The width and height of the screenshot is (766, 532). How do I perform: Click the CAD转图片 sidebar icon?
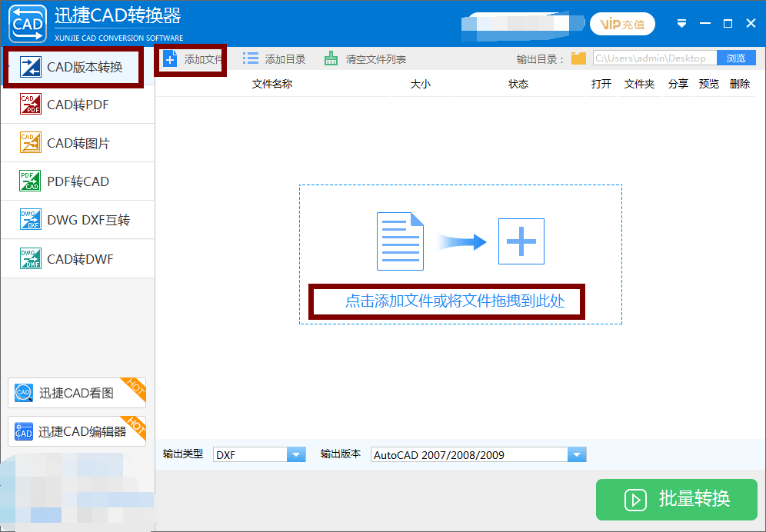coord(30,143)
